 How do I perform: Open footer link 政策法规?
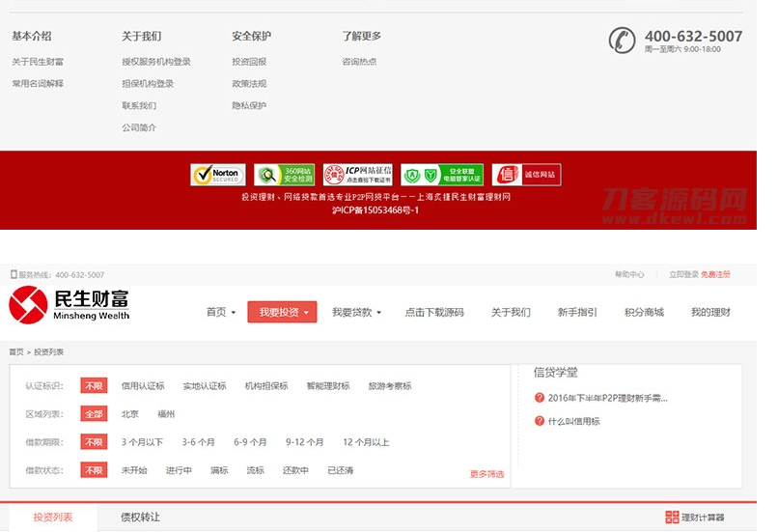tap(249, 83)
